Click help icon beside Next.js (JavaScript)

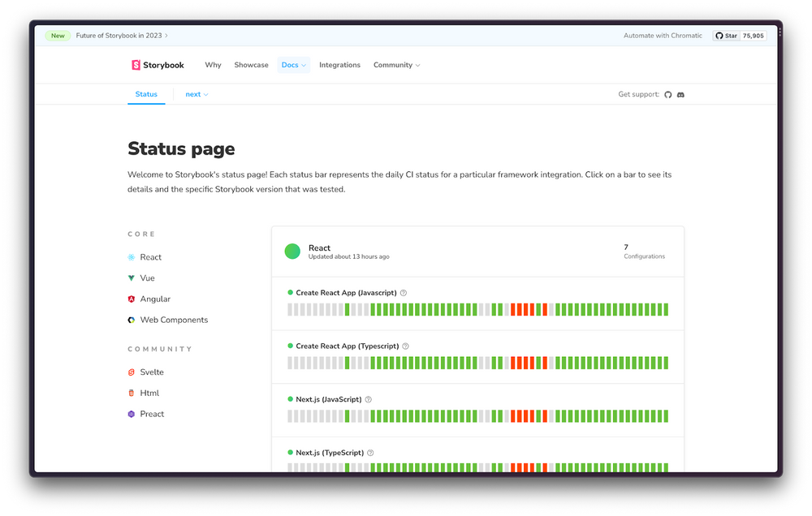[x=369, y=400]
